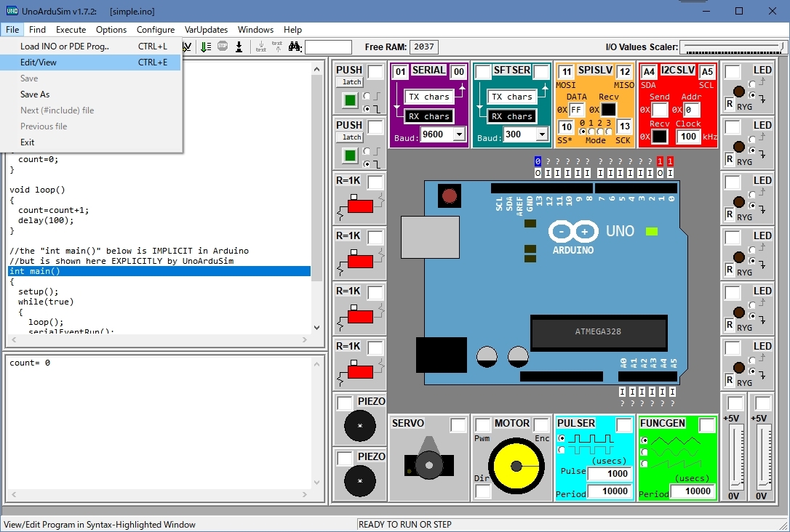Open the Configure menu
Image resolution: width=790 pixels, height=532 pixels.
point(156,30)
